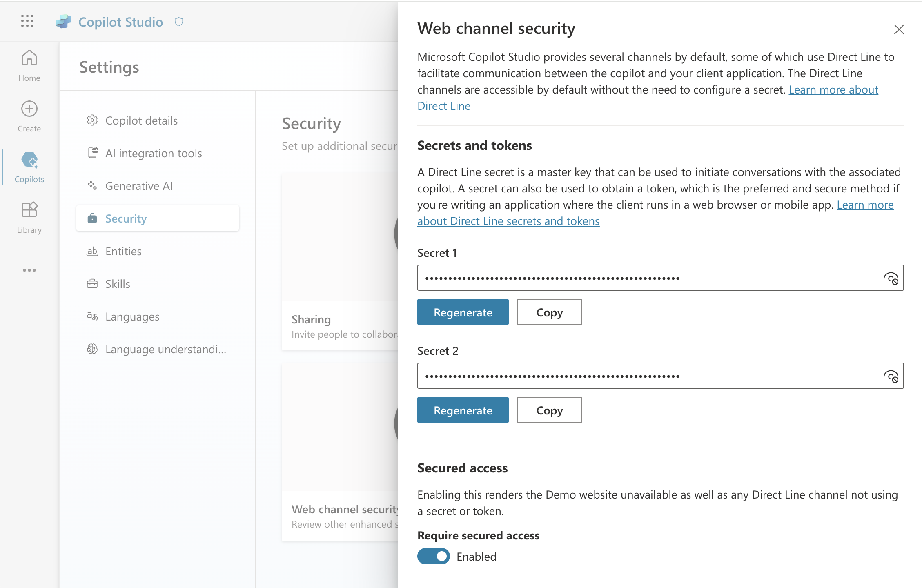The image size is (922, 588).
Task: Open Learn more about Direct Line link
Action: (833, 89)
